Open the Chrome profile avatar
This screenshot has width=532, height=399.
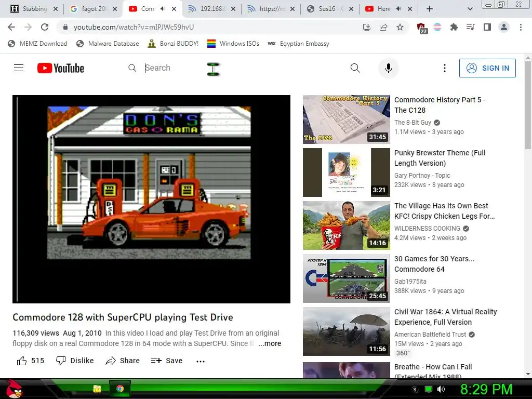click(504, 27)
